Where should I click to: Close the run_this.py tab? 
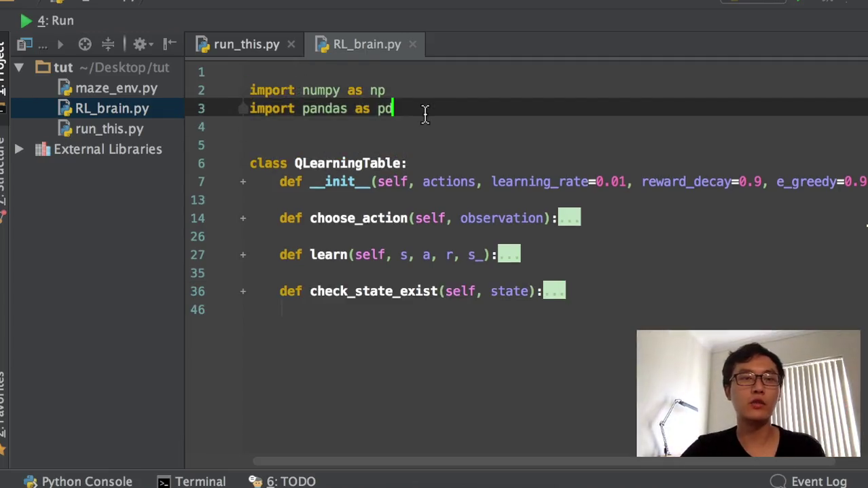291,44
